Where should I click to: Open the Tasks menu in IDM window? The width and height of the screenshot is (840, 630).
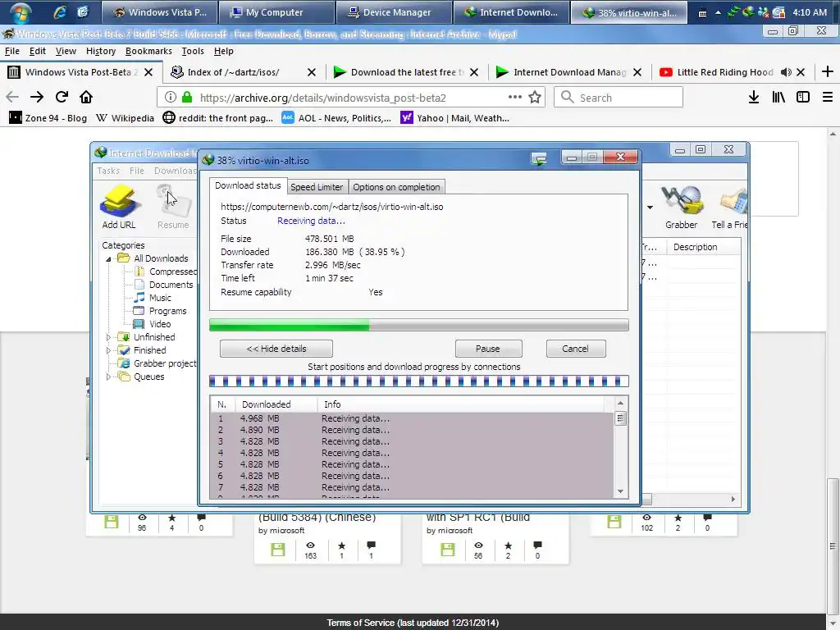(x=108, y=171)
